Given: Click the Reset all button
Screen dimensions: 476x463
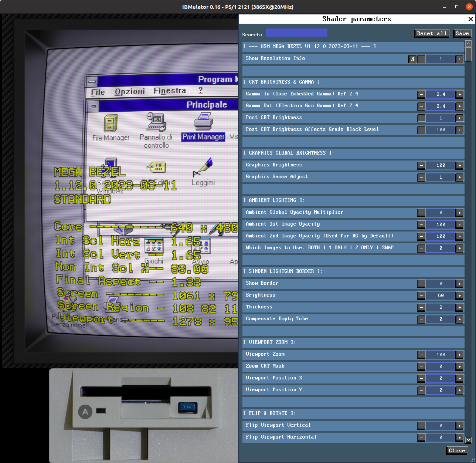Looking at the screenshot, I should pos(432,33).
